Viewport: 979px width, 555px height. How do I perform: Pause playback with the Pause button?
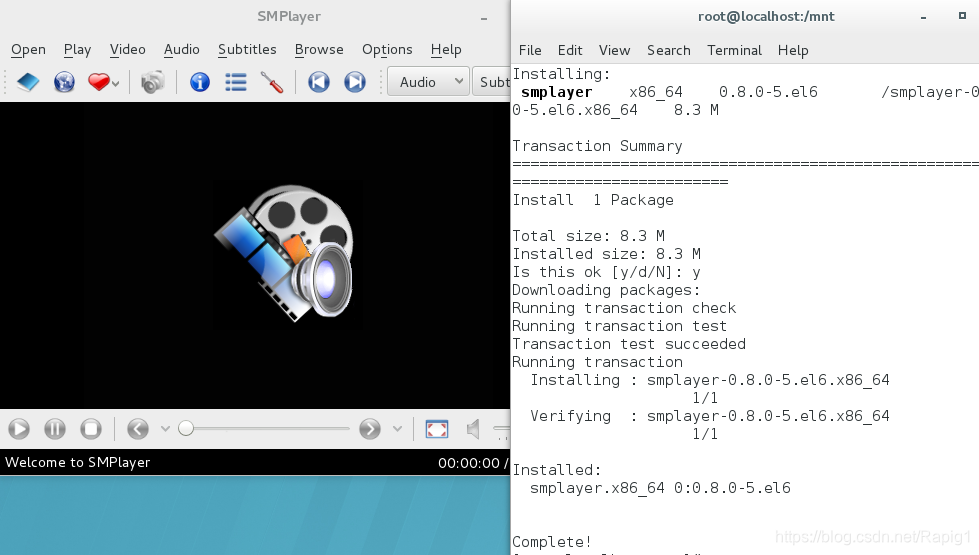pyautogui.click(x=55, y=429)
